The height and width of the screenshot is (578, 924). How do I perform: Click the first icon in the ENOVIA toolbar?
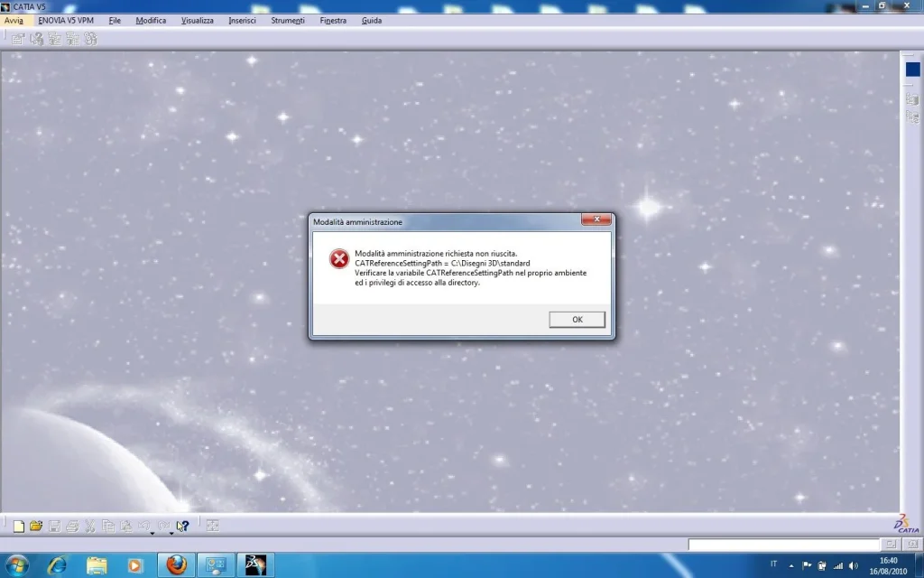pyautogui.click(x=18, y=39)
